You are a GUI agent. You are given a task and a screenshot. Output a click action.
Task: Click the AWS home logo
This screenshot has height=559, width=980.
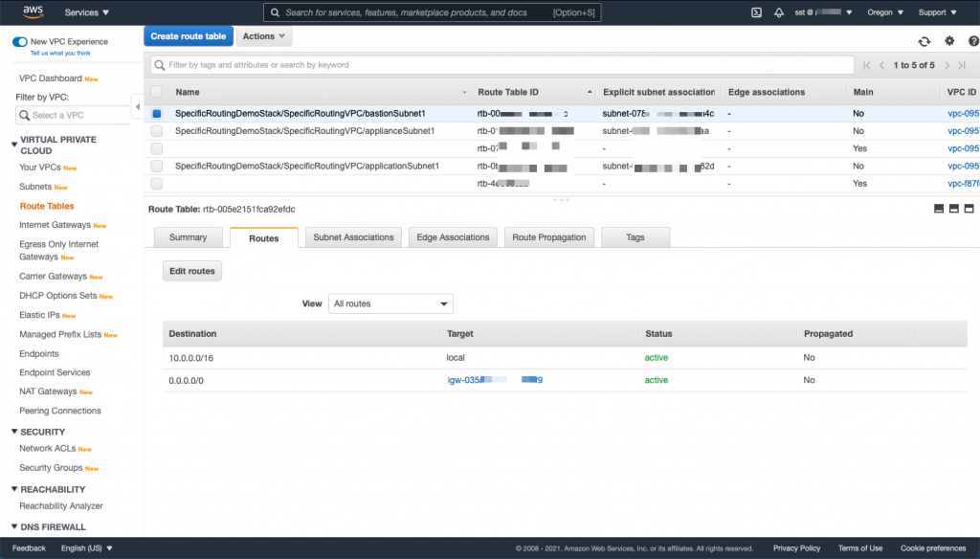(32, 11)
